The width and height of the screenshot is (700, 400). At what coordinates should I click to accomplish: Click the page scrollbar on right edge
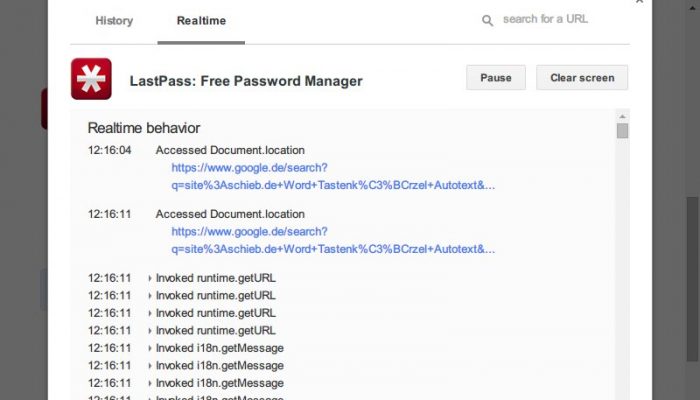[692, 279]
